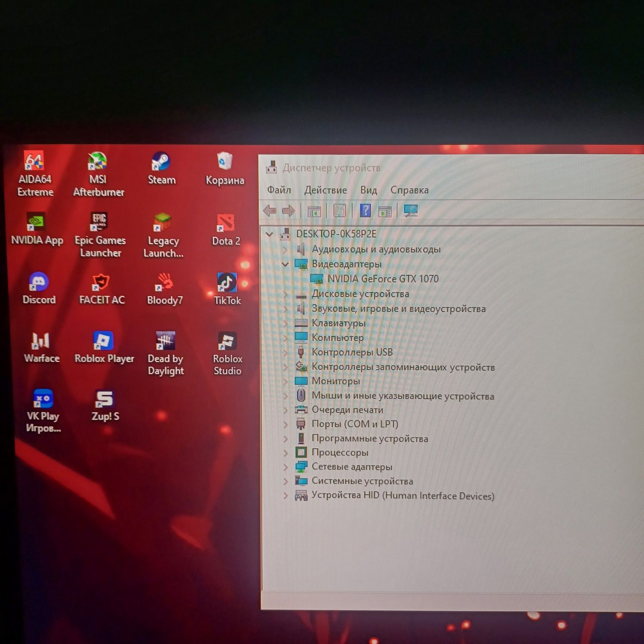The width and height of the screenshot is (644, 644).
Task: Select Дисковые устройства category
Action: tap(360, 294)
